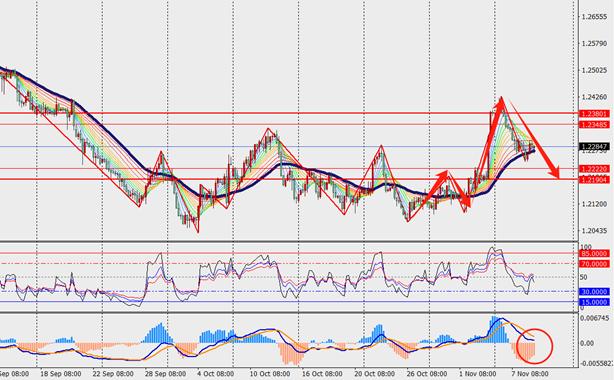The height and width of the screenshot is (380, 614).
Task: Click the 70.0000 red indicator level label
Action: tap(595, 264)
